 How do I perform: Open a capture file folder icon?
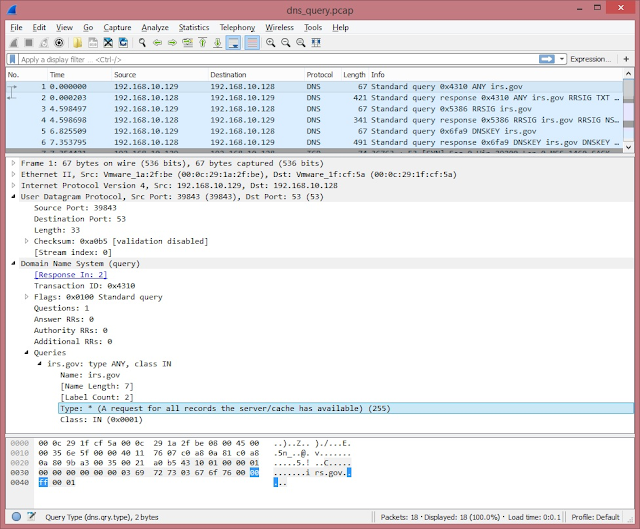[78, 42]
